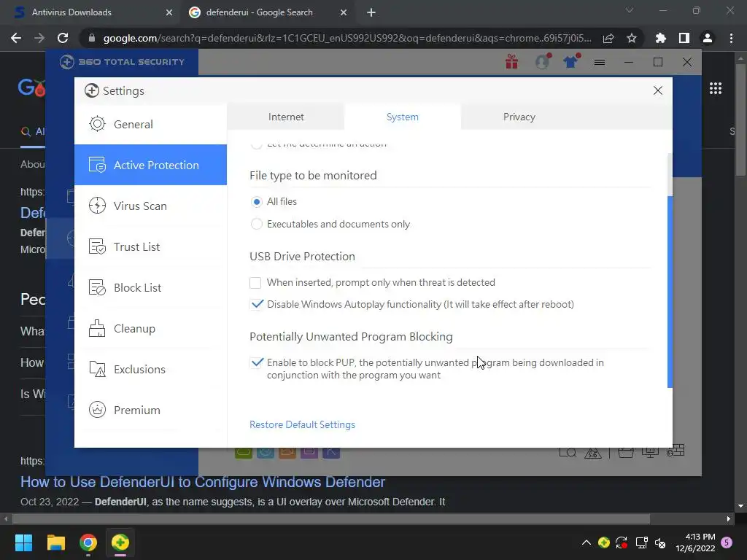Screen dimensions: 747x560
Task: Share this page from address bar
Action: point(608,38)
